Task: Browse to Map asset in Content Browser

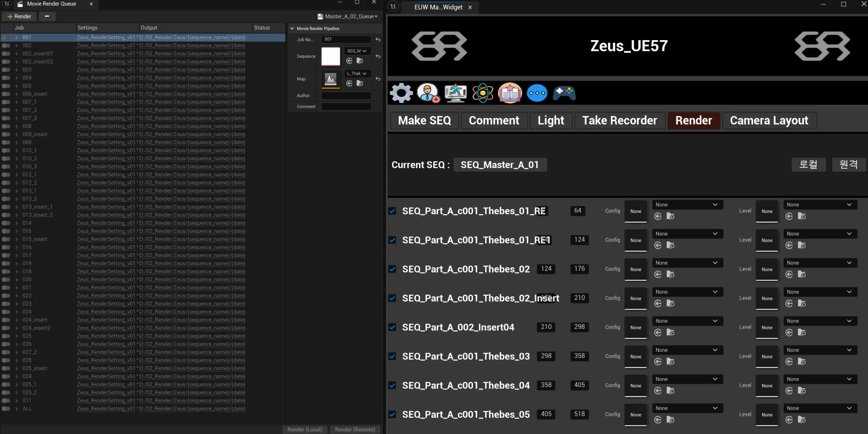Action: point(360,83)
